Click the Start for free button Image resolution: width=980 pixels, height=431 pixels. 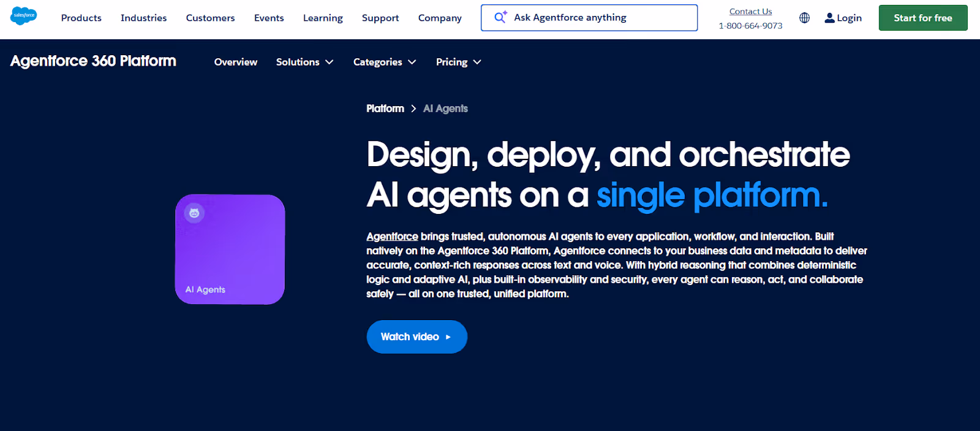[923, 18]
